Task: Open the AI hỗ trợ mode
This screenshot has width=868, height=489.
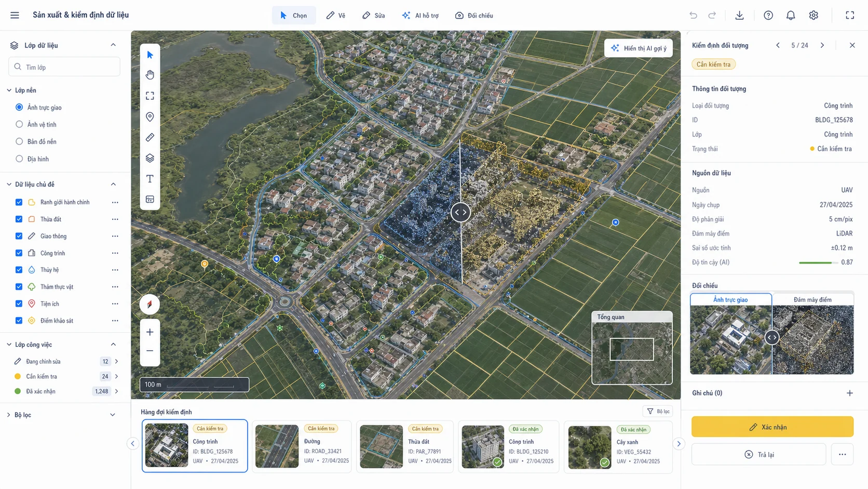Action: click(420, 16)
